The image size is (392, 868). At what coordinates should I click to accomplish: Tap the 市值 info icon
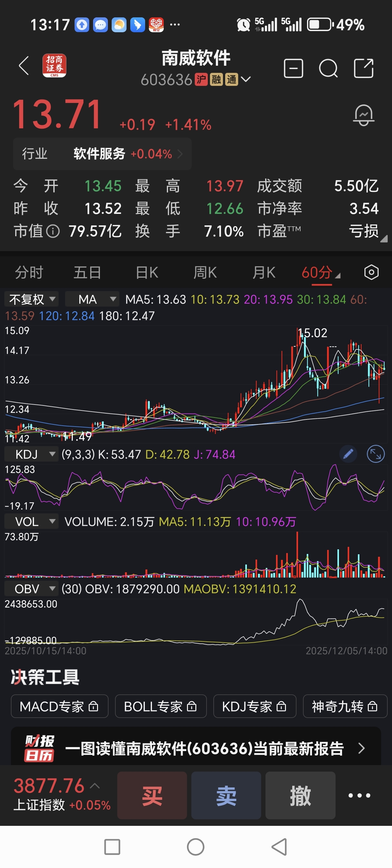click(x=53, y=232)
